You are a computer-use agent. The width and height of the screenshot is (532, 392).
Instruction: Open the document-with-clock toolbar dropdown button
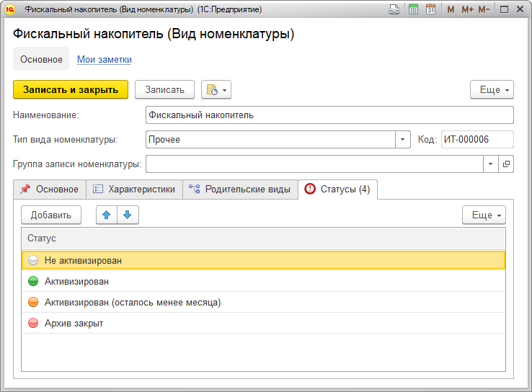tap(216, 90)
